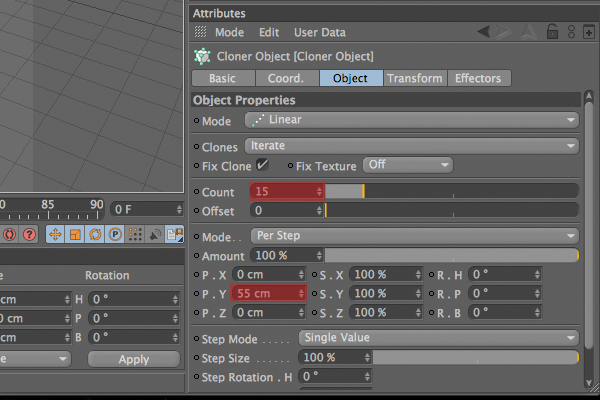Viewport: 600px width, 400px height.
Task: Switch to the Effectors tab
Action: [479, 78]
